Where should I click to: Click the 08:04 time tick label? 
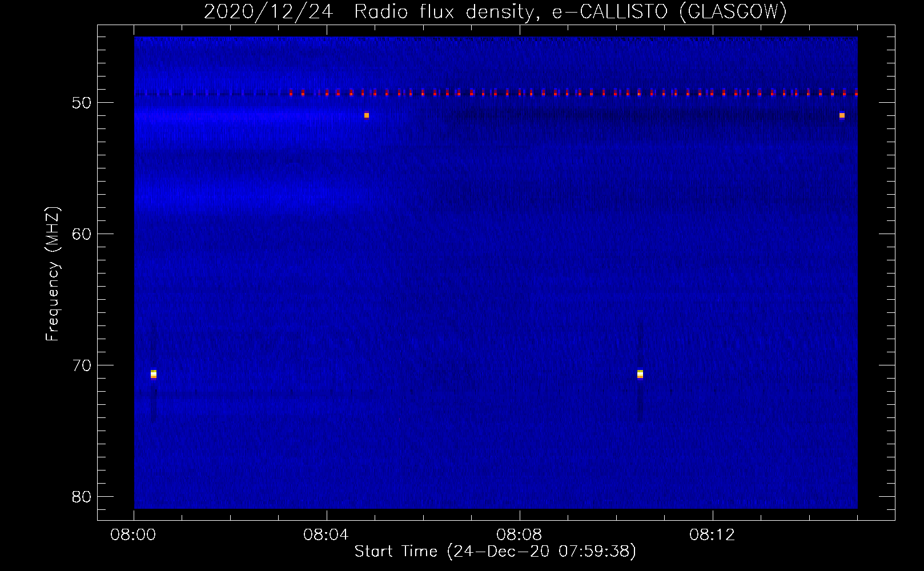(x=326, y=535)
